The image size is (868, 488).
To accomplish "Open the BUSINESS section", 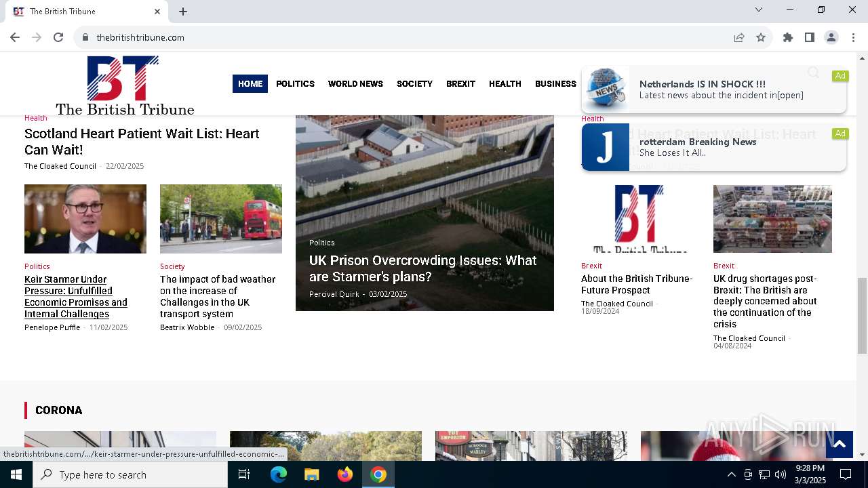I will (x=555, y=83).
